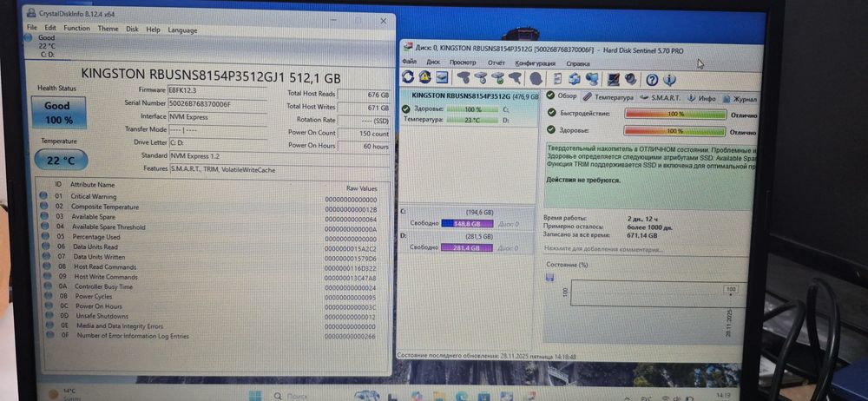Click the document report toolbar icon
Image resolution: width=868 pixels, height=401 pixels.
click(x=558, y=79)
